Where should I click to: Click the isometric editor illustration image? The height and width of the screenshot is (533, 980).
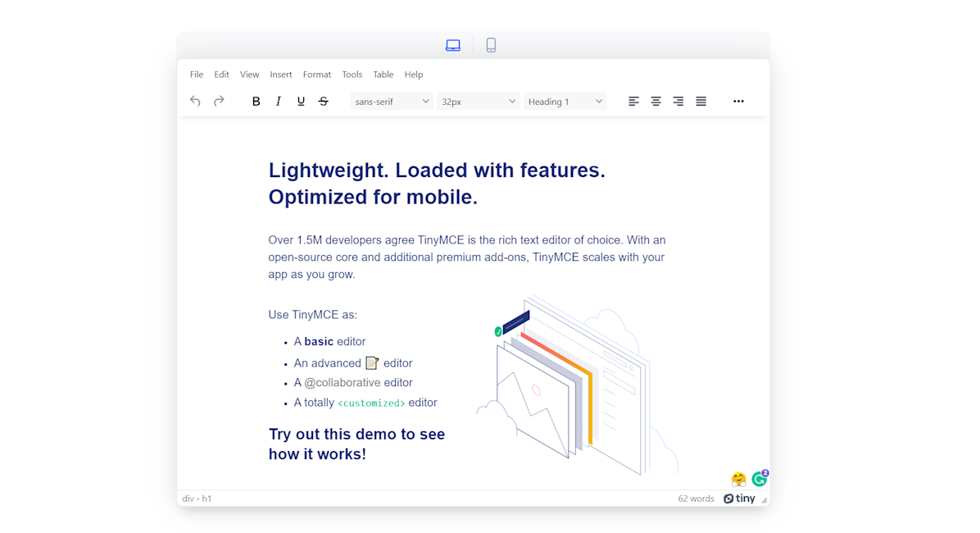tap(578, 385)
